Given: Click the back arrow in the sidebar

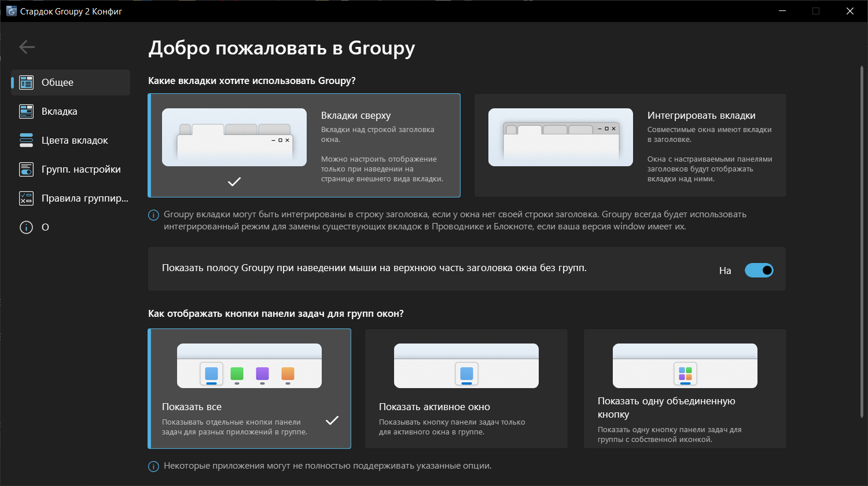Looking at the screenshot, I should (x=27, y=47).
